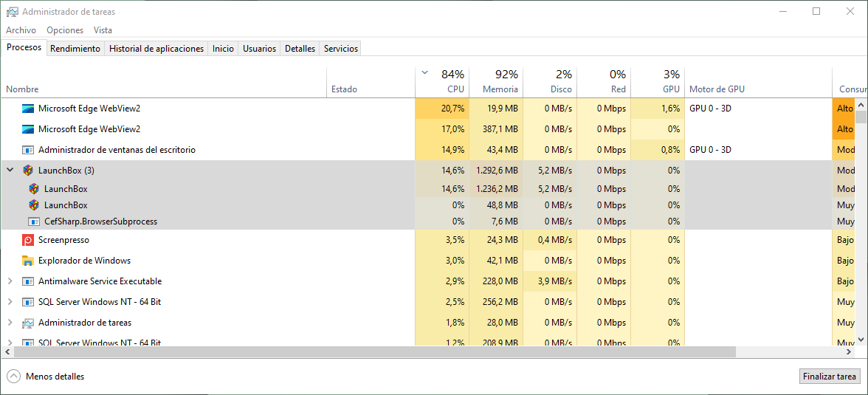Click the vertical scrollbar down arrow

point(861,339)
